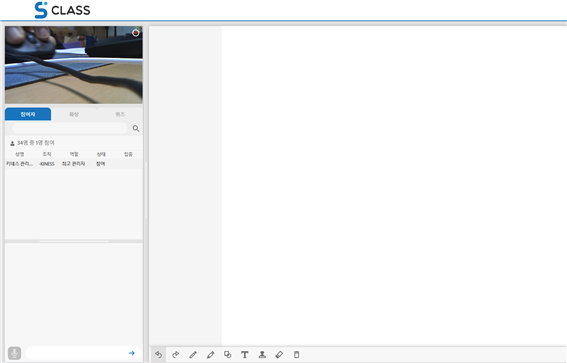The height and width of the screenshot is (363, 567).
Task: Click the participant search magnifier icon
Action: point(136,128)
